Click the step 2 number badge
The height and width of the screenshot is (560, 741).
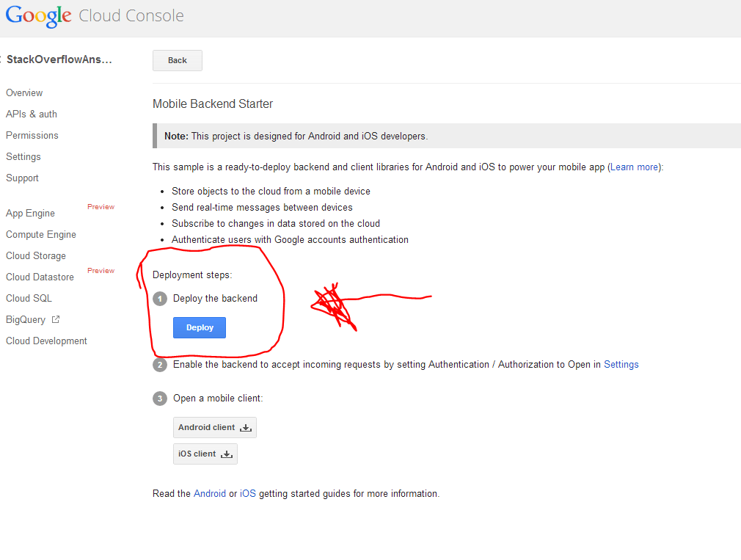point(160,365)
